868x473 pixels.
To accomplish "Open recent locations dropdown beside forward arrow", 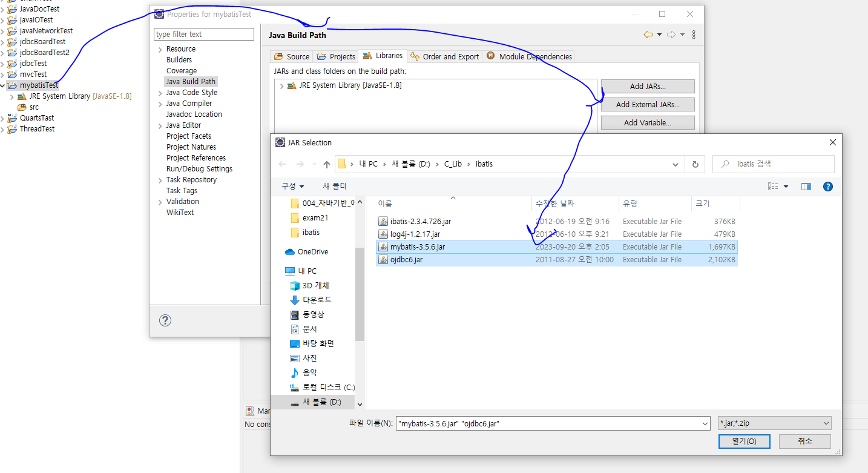I will [x=314, y=164].
